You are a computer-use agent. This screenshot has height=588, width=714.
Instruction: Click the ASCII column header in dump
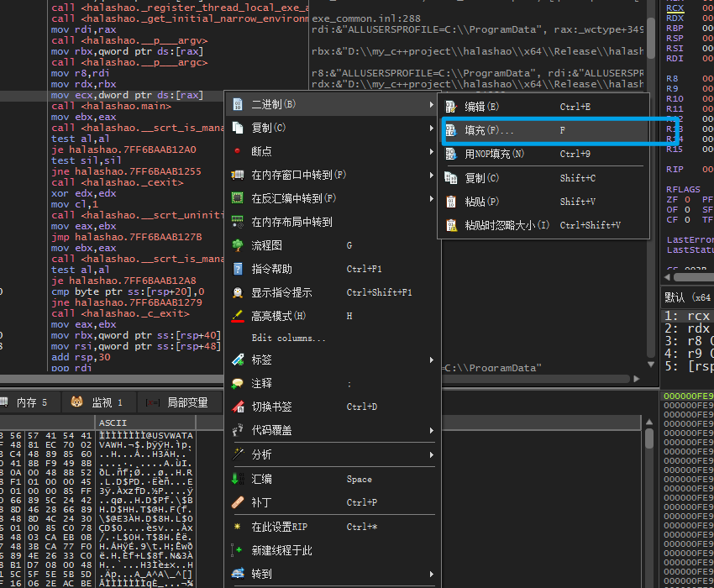[x=113, y=423]
